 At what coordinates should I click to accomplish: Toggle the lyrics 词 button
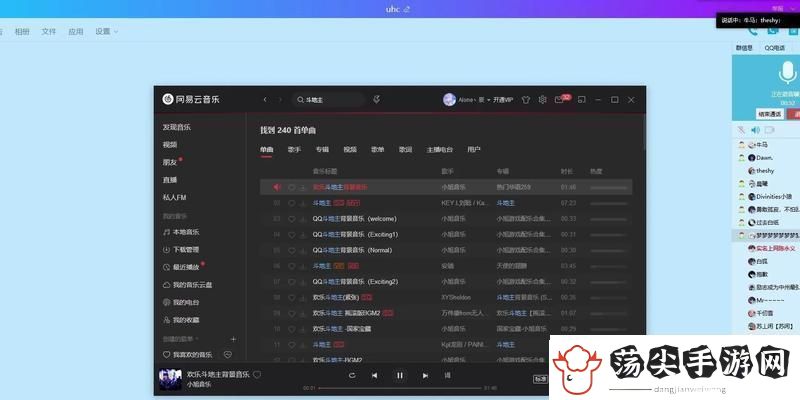447,376
